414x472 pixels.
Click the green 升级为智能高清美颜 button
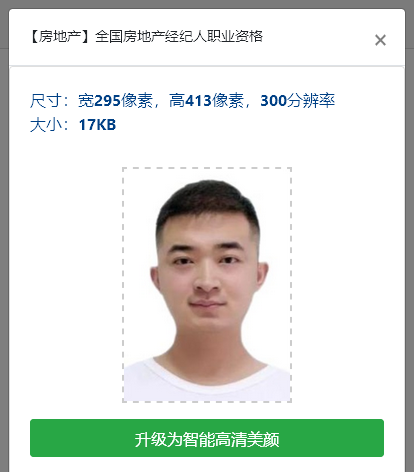pyautogui.click(x=207, y=438)
